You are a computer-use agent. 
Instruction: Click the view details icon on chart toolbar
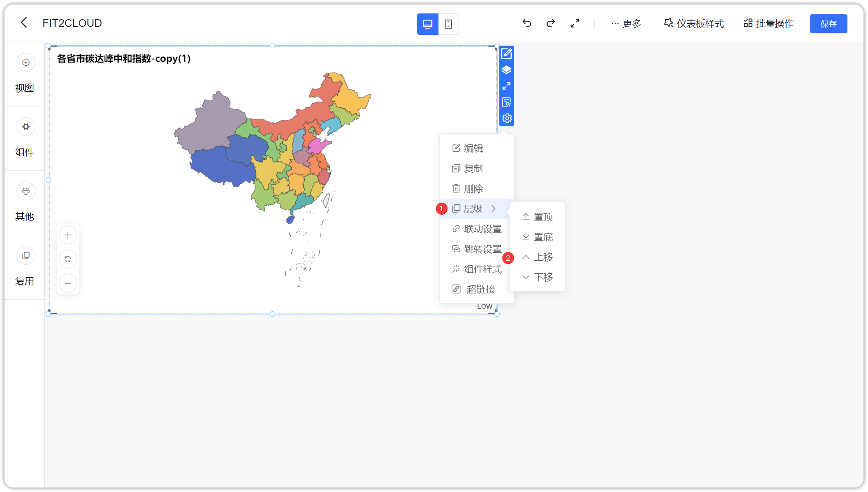coord(506,102)
